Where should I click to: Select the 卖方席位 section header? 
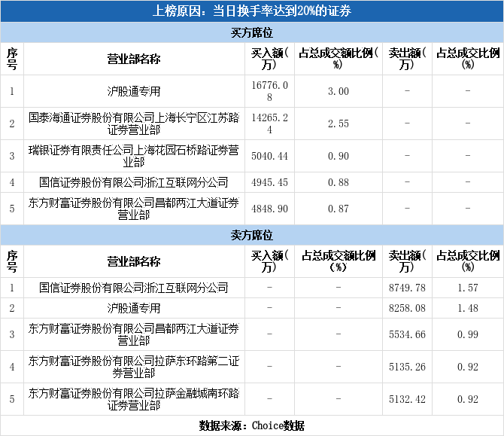point(252,235)
